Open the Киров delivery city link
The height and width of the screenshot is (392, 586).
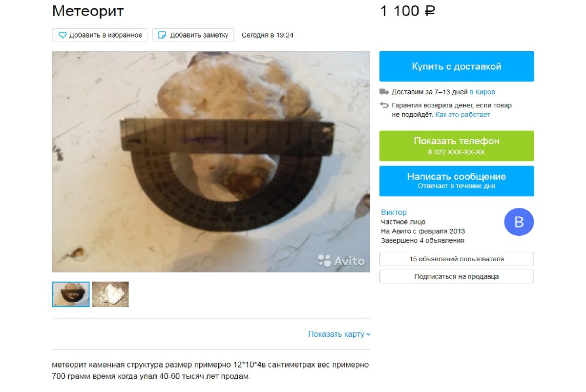(482, 92)
